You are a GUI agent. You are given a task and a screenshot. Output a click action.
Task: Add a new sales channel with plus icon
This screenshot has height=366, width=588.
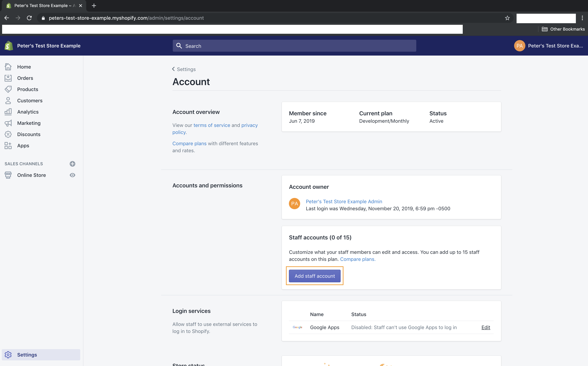click(x=72, y=164)
